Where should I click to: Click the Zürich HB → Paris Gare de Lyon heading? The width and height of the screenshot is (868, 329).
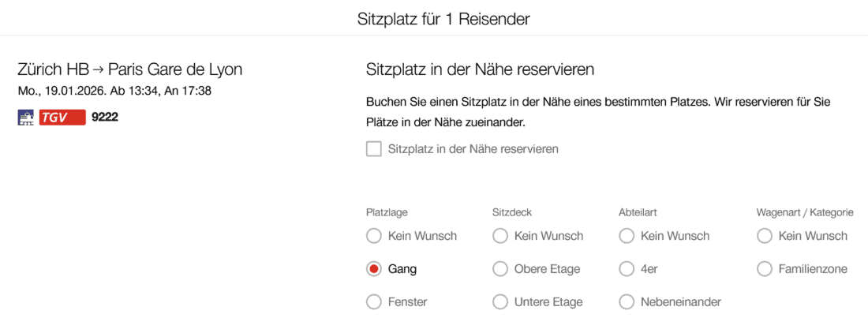pos(130,69)
